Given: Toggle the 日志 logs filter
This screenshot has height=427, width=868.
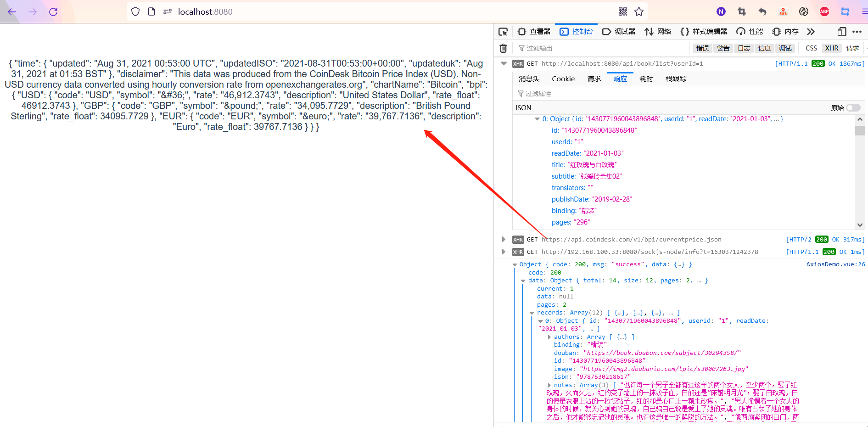Looking at the screenshot, I should (744, 48).
